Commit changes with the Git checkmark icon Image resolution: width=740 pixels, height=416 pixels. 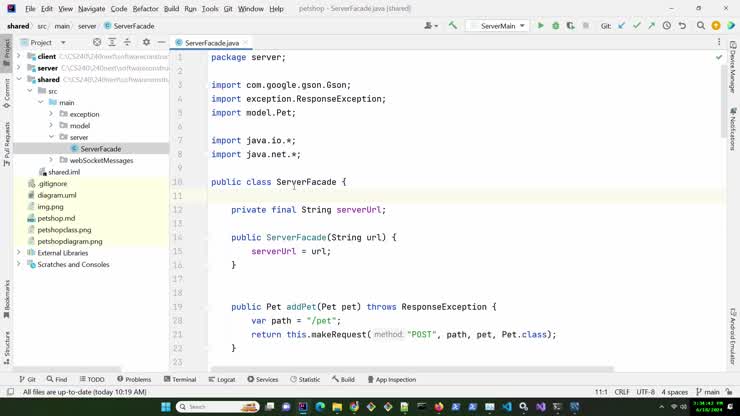pos(637,26)
